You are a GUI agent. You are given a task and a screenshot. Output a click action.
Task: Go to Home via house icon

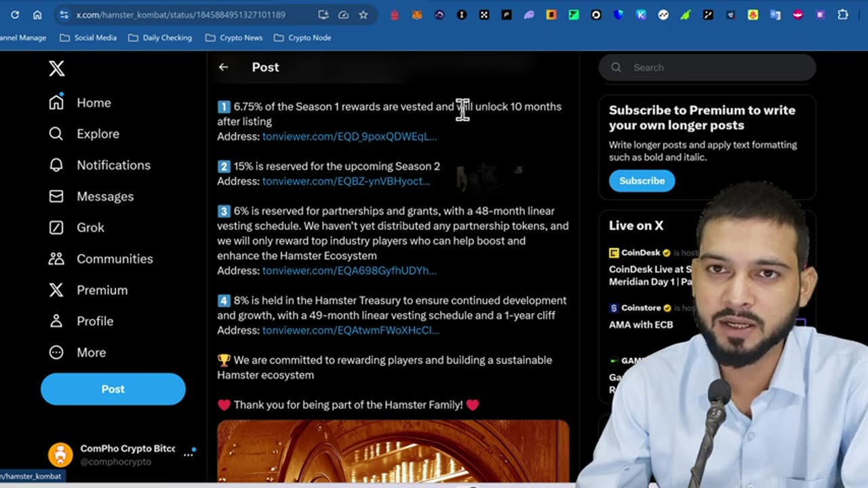coord(56,102)
